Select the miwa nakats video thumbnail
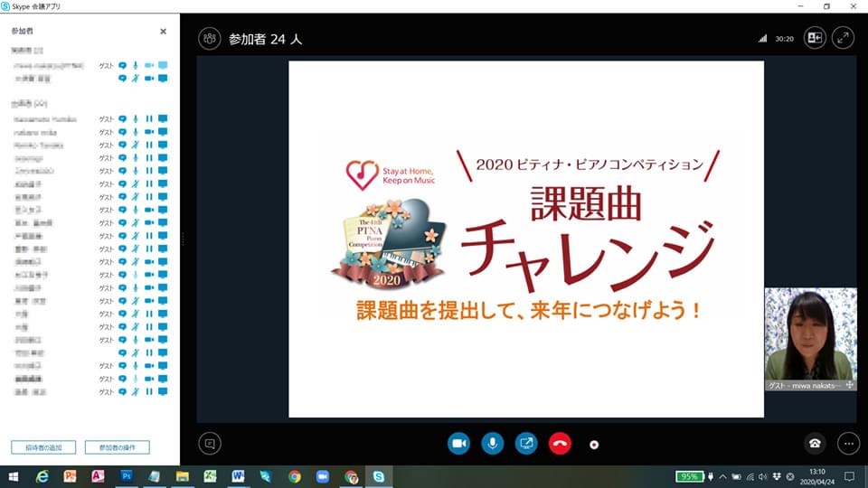 811,339
